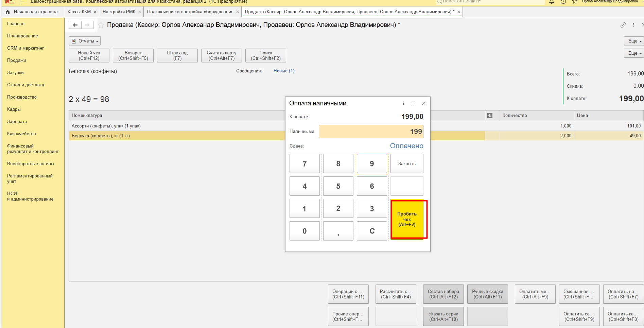The height and width of the screenshot is (328, 644).
Task: Add sale page to favorites star
Action: [x=101, y=25]
